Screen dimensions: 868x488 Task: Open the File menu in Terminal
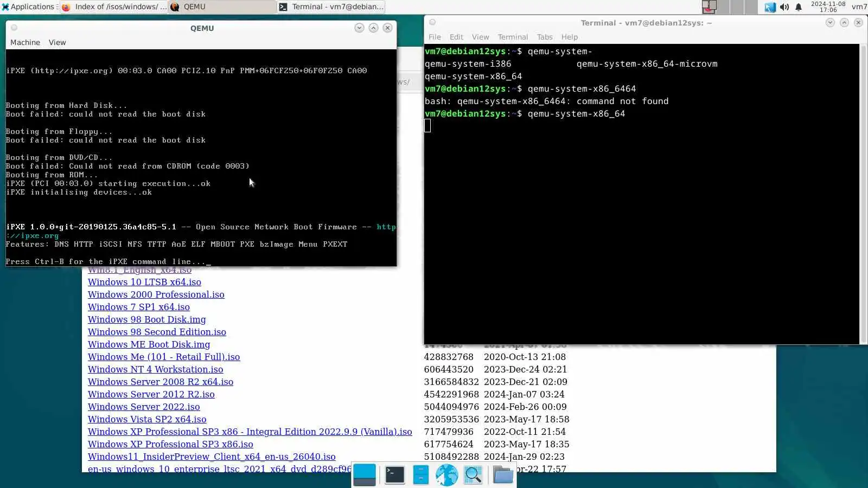(435, 37)
